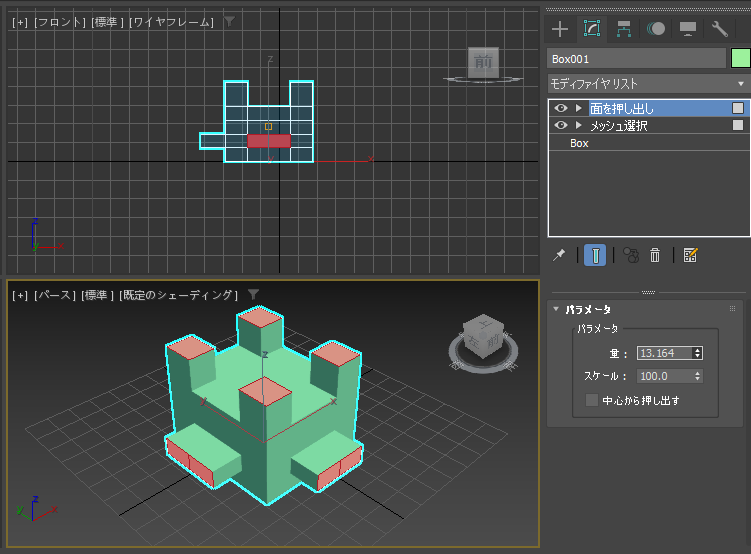Click the Box001 object name field
Image resolution: width=751 pixels, height=554 pixels.
(x=636, y=59)
